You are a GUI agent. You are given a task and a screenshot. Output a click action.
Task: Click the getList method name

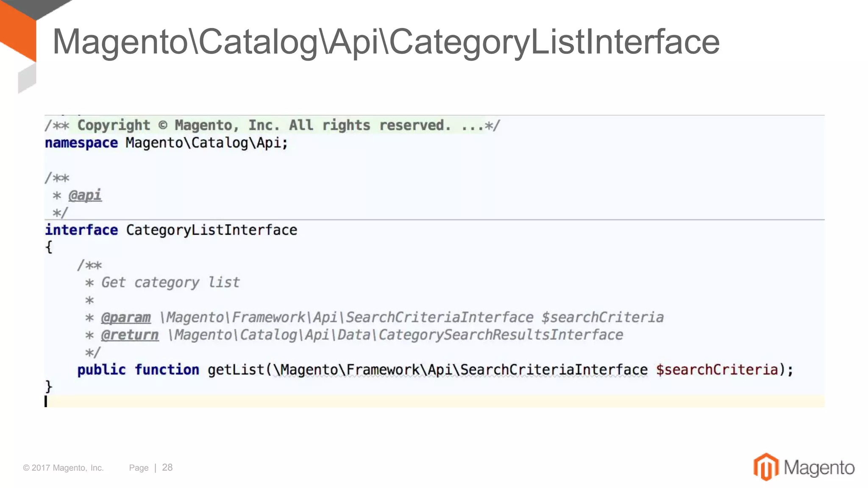236,370
